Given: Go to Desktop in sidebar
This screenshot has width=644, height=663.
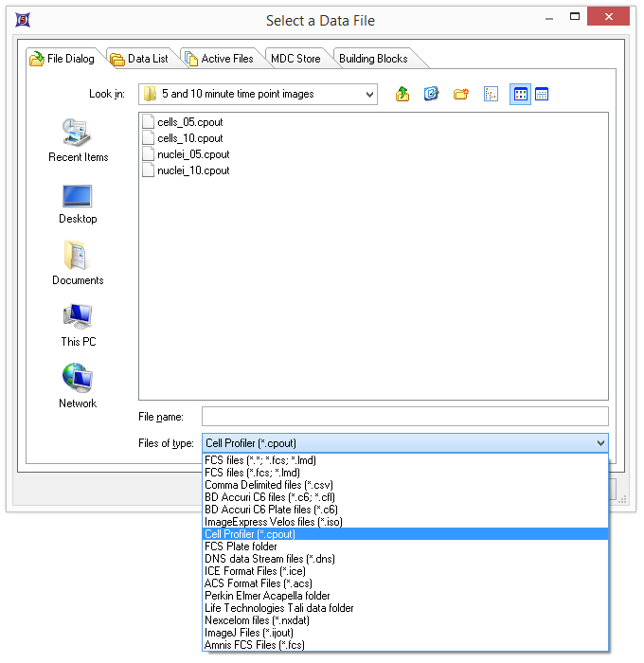Looking at the screenshot, I should point(78,203).
